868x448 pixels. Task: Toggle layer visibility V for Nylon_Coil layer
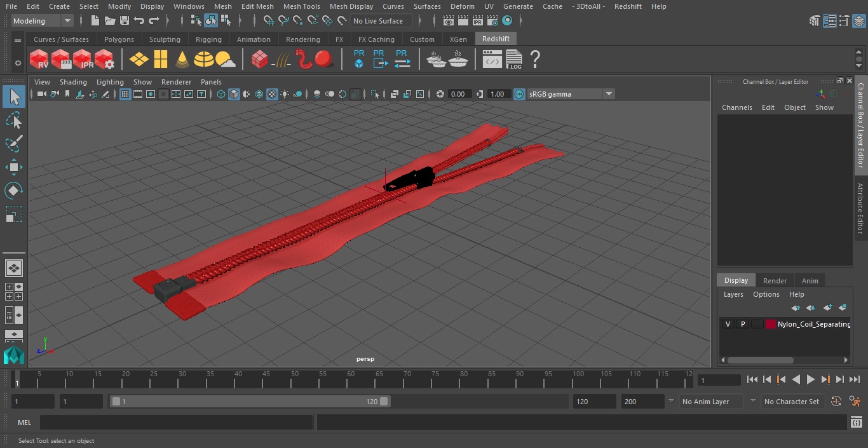(728, 324)
